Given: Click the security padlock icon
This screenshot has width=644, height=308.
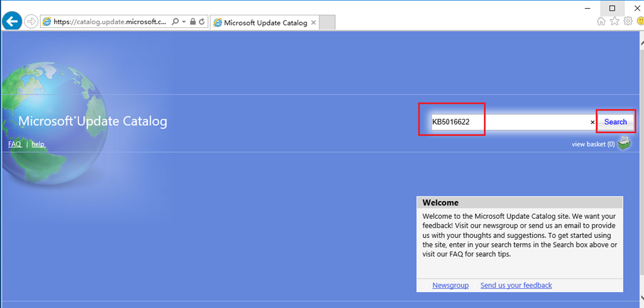Looking at the screenshot, I should coord(193,22).
